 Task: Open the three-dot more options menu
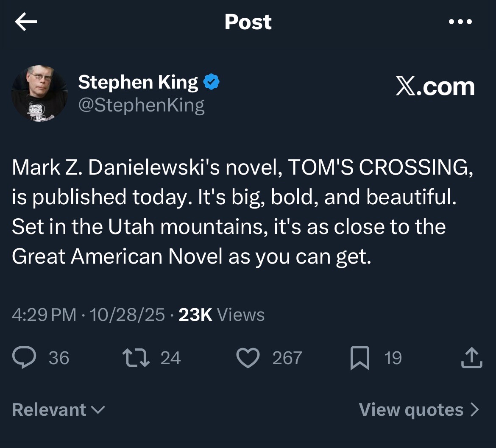point(460,22)
